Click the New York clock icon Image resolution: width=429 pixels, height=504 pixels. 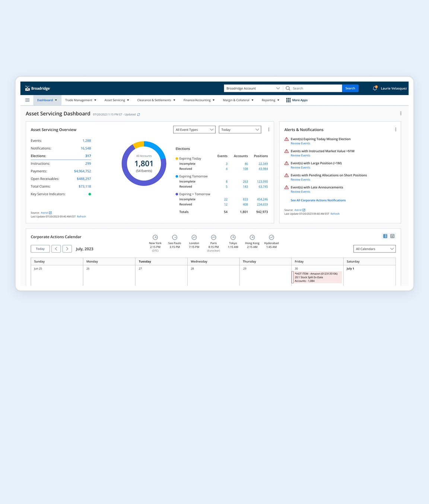[x=155, y=237]
